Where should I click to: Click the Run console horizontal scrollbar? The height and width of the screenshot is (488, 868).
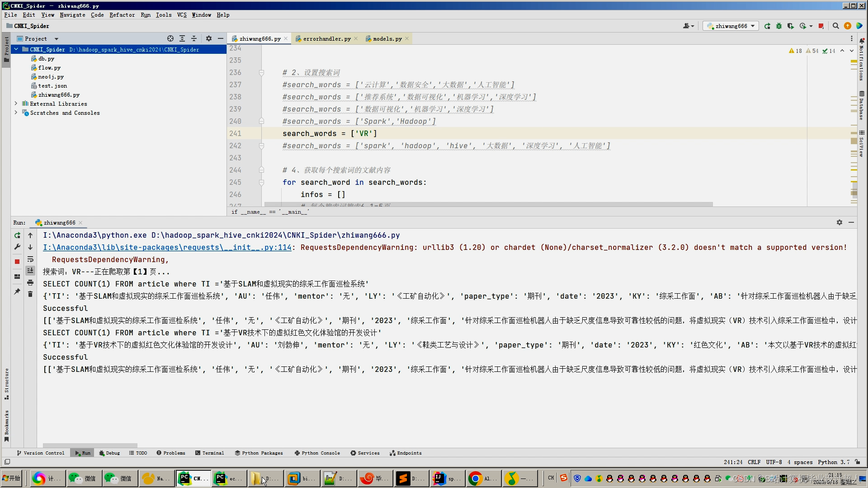90,446
